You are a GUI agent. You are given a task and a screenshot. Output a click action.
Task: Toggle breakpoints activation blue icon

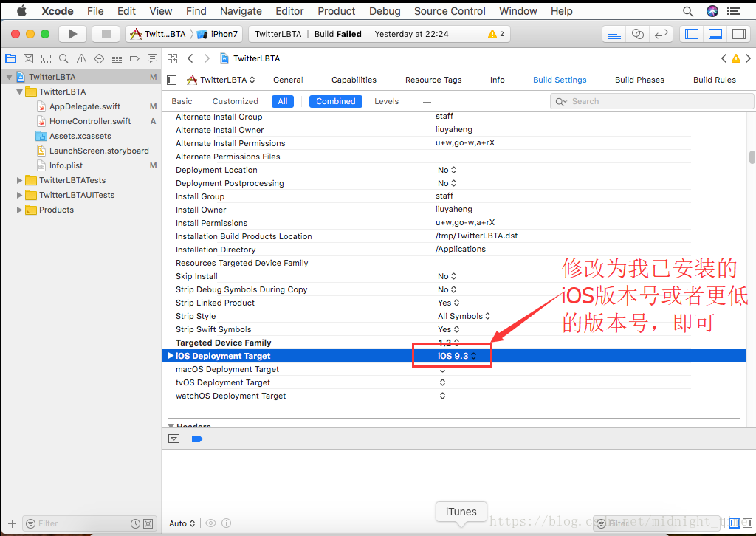197,439
